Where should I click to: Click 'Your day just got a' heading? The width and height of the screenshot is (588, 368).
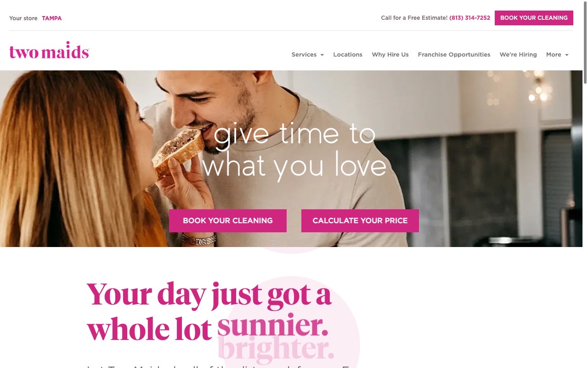[209, 294]
